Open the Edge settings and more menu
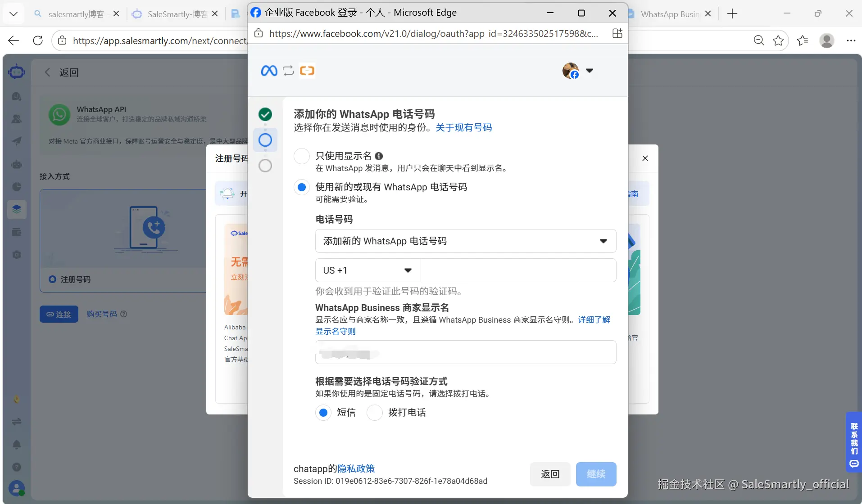 pos(851,40)
